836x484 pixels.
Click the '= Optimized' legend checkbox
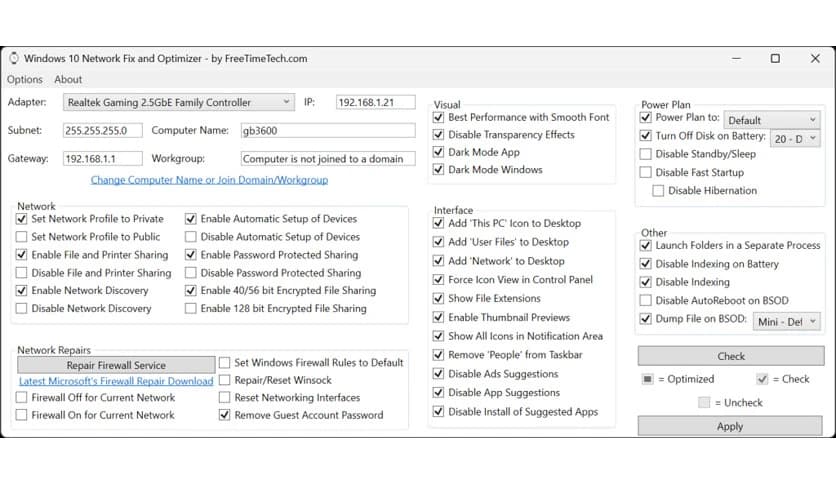647,379
